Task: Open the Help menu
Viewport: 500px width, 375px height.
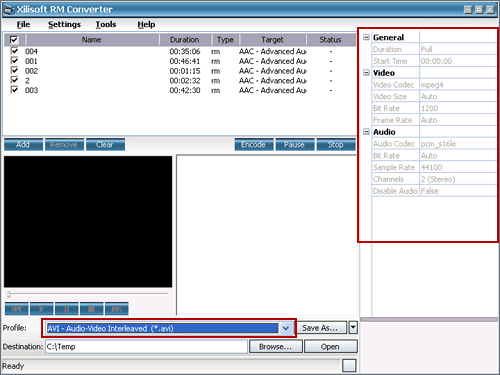Action: 146,24
